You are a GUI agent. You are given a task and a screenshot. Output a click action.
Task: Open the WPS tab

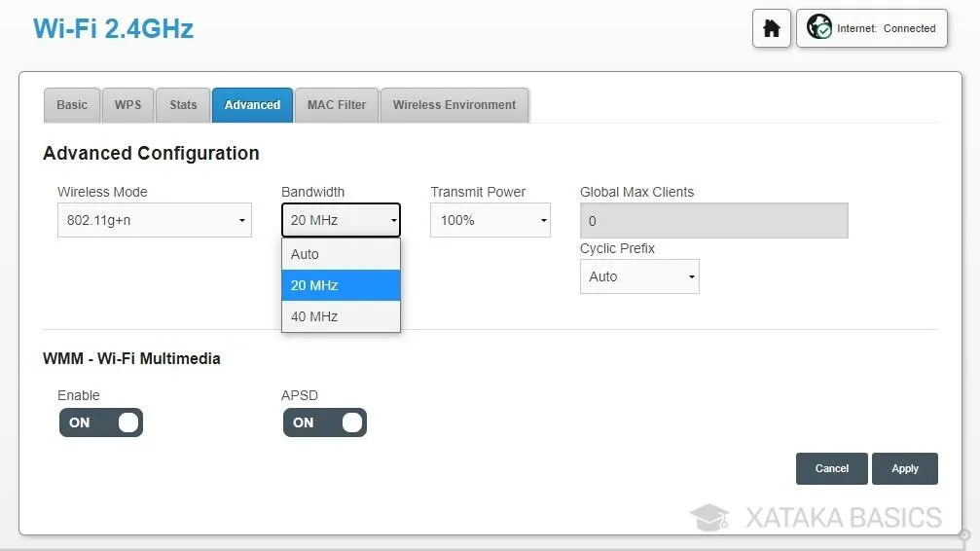tap(128, 105)
